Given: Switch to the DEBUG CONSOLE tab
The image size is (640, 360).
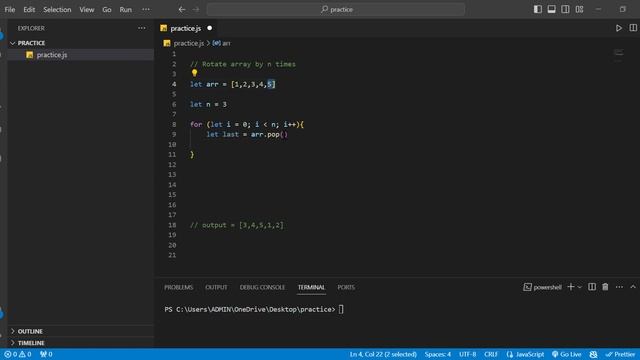Looking at the screenshot, I should 262,287.
